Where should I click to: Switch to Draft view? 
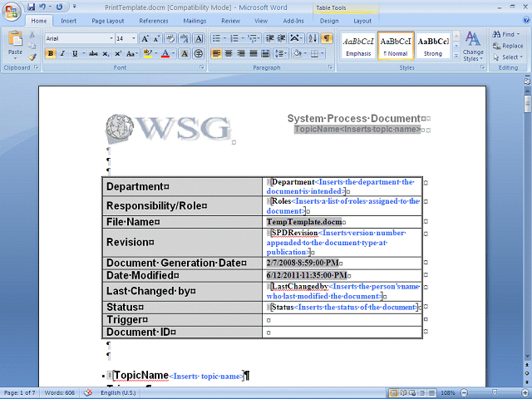[431, 393]
